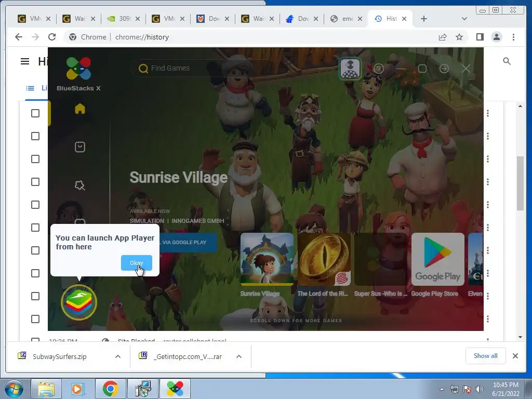Select the Sunrise Village game thumbnail

(267, 259)
